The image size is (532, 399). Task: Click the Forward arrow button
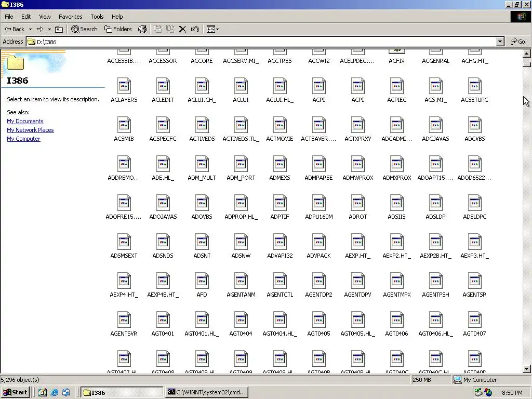tap(40, 29)
